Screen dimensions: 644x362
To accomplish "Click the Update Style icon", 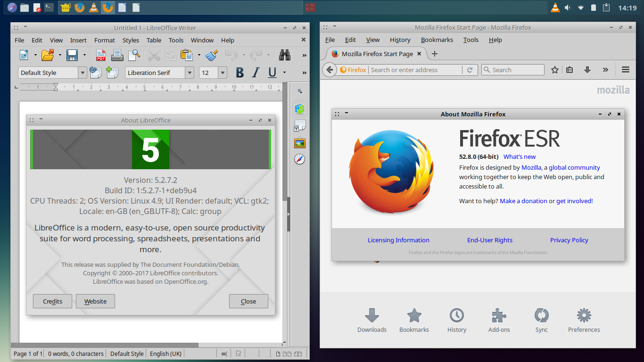I will [x=96, y=73].
